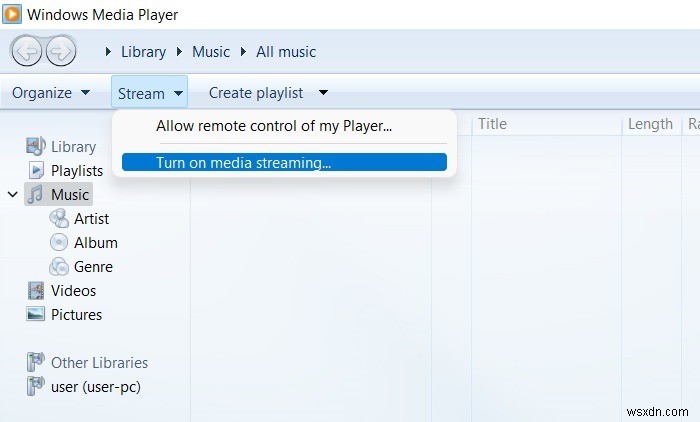Click the Videos filmstrip icon
Image resolution: width=700 pixels, height=422 pixels.
point(36,291)
